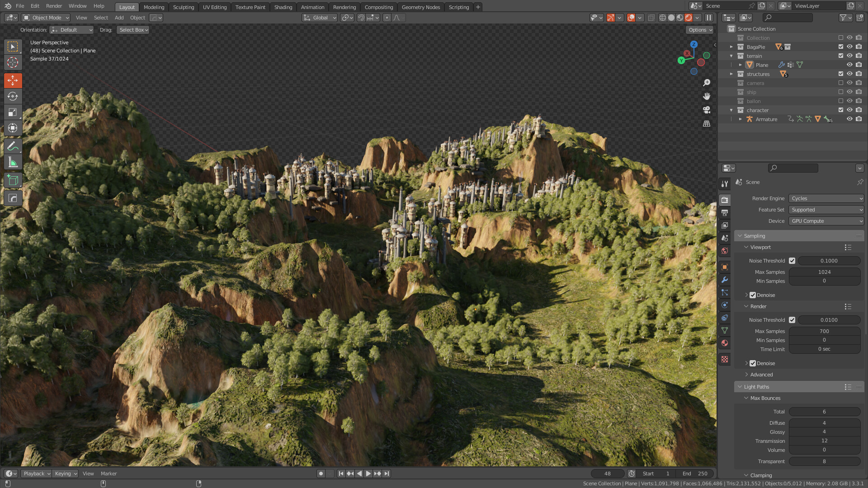
Task: Enable Denoise under Render sampling
Action: pyautogui.click(x=753, y=363)
